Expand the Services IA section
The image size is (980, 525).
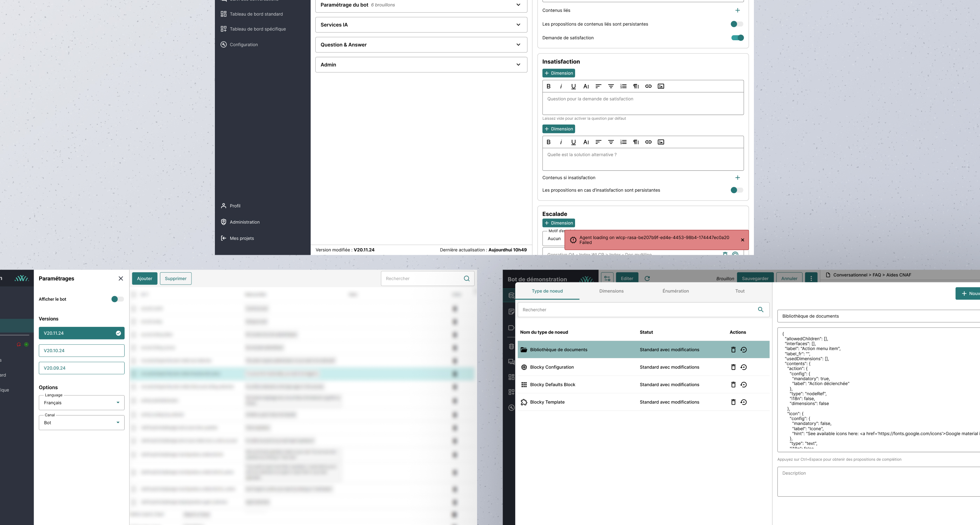click(421, 25)
